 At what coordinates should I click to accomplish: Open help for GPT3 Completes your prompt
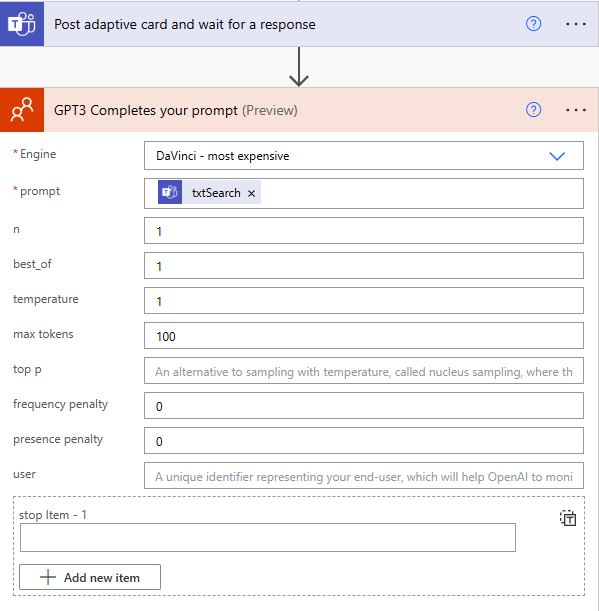[533, 110]
